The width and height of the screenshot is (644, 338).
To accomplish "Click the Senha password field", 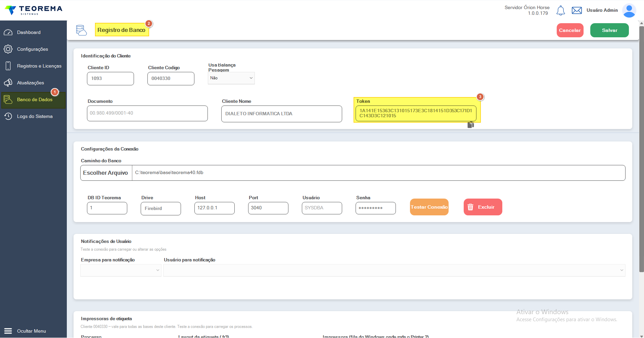I will 376,208.
